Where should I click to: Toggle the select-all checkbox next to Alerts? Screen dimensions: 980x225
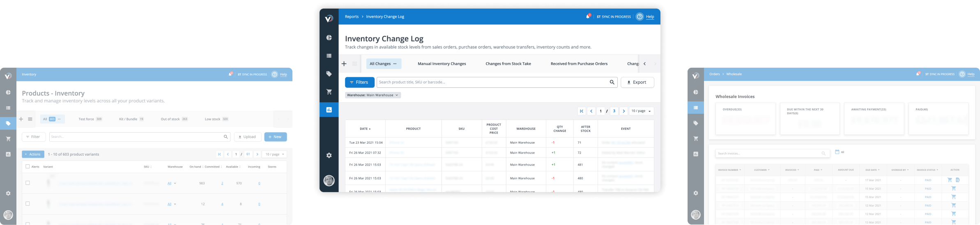pyautogui.click(x=28, y=167)
